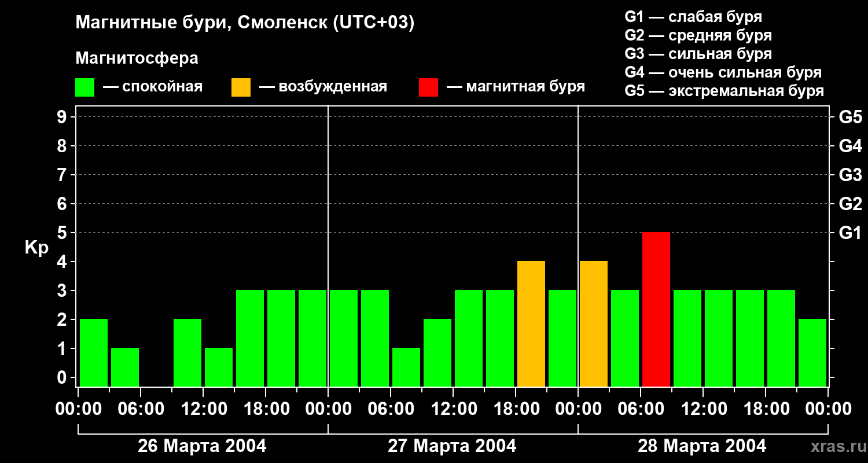Click the '27 Марта 2004' date label
This screenshot has height=463, width=868.
[x=452, y=446]
